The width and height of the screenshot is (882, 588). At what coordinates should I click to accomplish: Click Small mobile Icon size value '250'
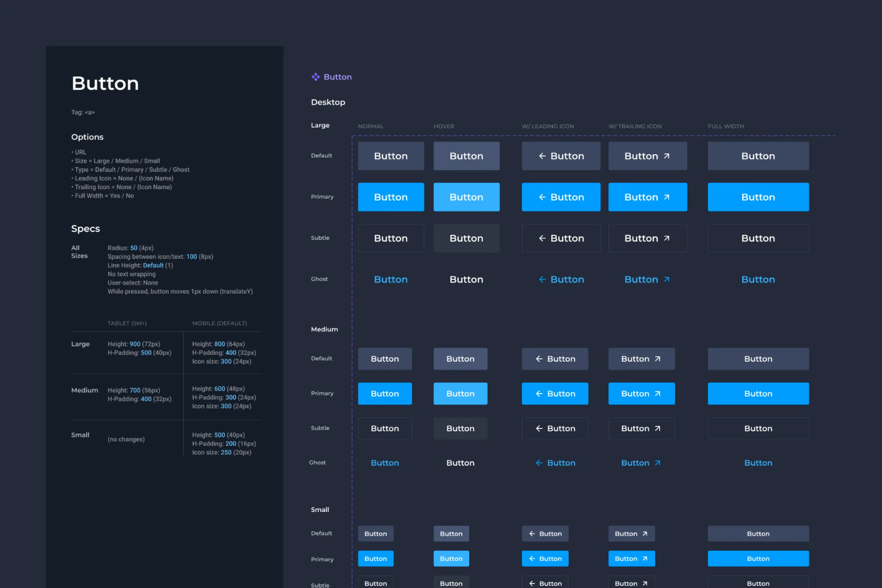(x=226, y=453)
